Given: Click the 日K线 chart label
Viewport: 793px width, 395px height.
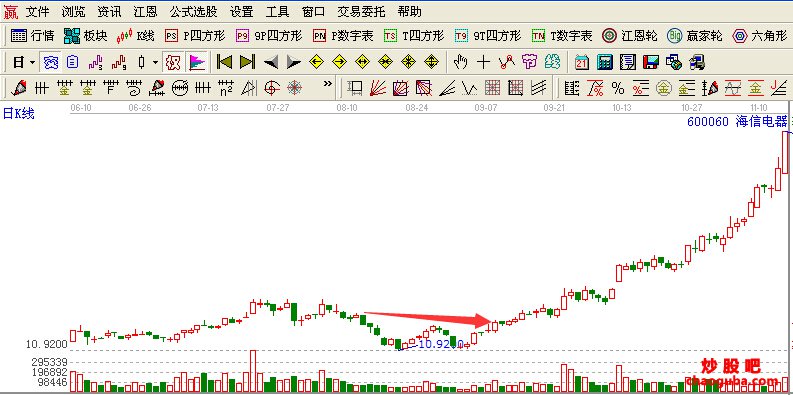Looking at the screenshot, I should click(x=19, y=113).
